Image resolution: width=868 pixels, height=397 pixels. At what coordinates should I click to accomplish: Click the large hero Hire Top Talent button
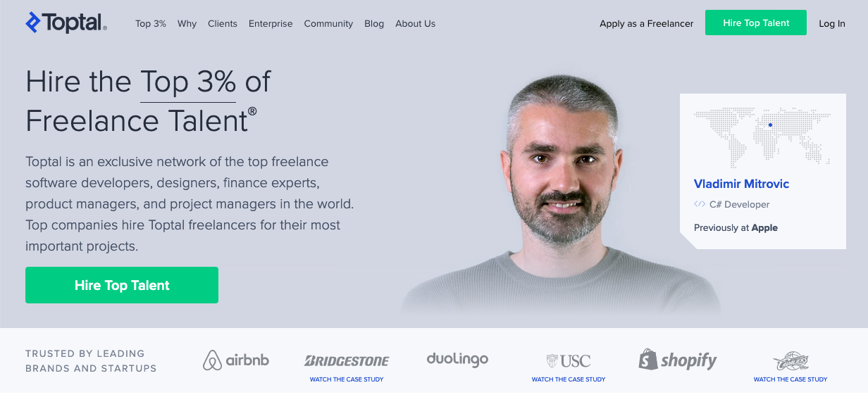pyautogui.click(x=122, y=285)
